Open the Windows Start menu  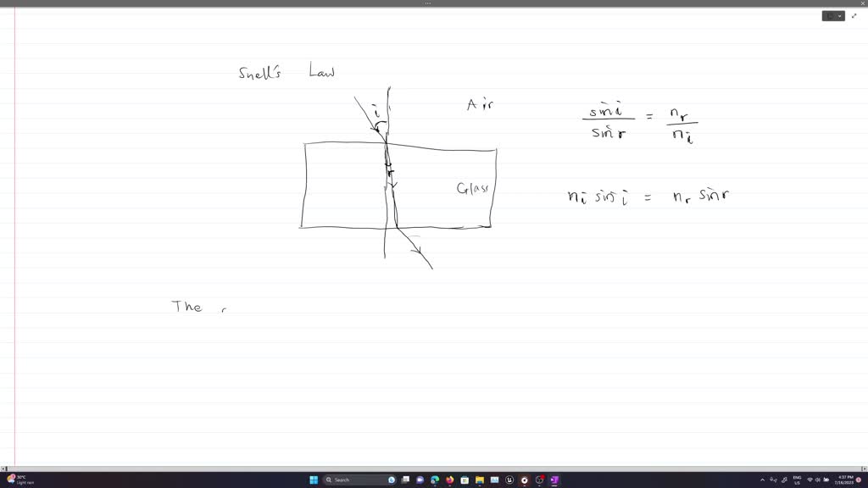314,480
